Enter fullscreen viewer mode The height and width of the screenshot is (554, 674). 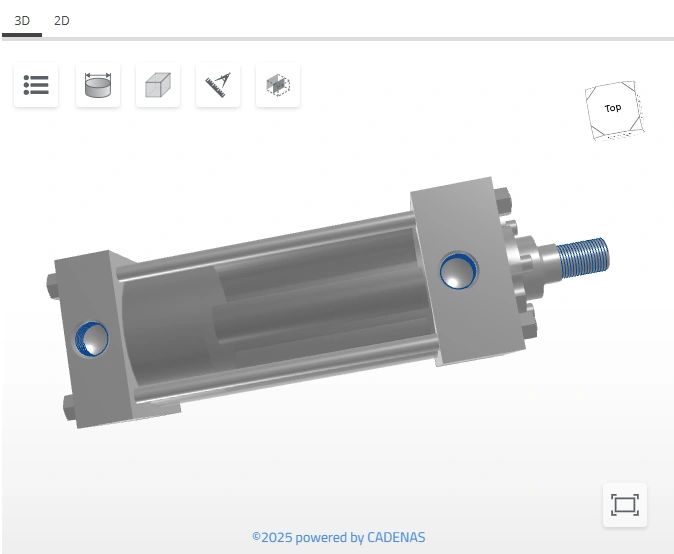[624, 505]
